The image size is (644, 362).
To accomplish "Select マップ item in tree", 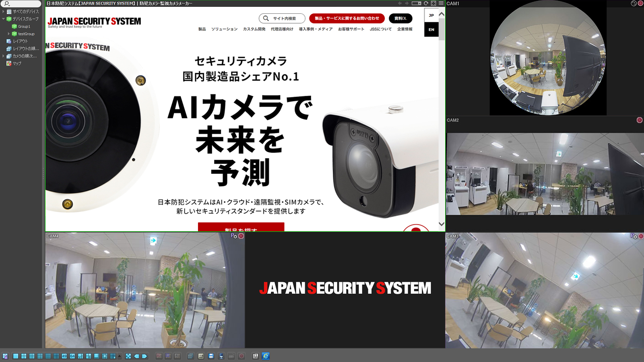I will tap(14, 64).
